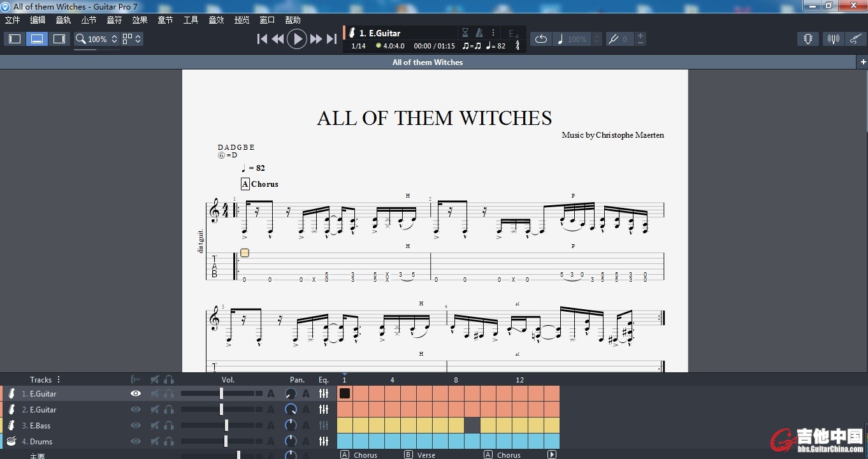Open the 音符 menu

tap(115, 20)
